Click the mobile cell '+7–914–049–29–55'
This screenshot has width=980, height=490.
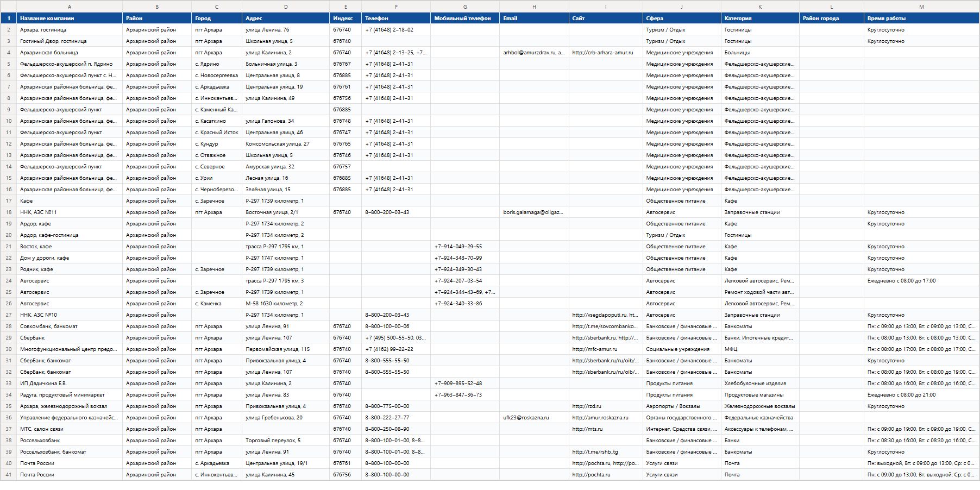click(x=465, y=247)
